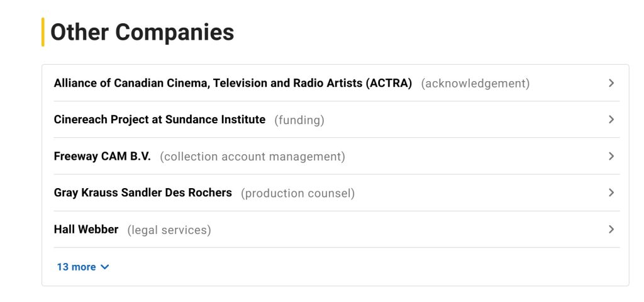Click the (funding) label beside Cinereach
The height and width of the screenshot is (302, 644).
[x=299, y=120]
